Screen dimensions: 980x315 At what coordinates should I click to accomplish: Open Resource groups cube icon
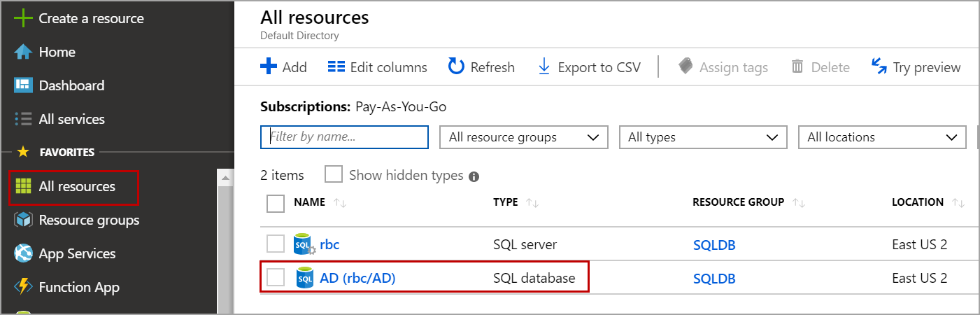[24, 220]
